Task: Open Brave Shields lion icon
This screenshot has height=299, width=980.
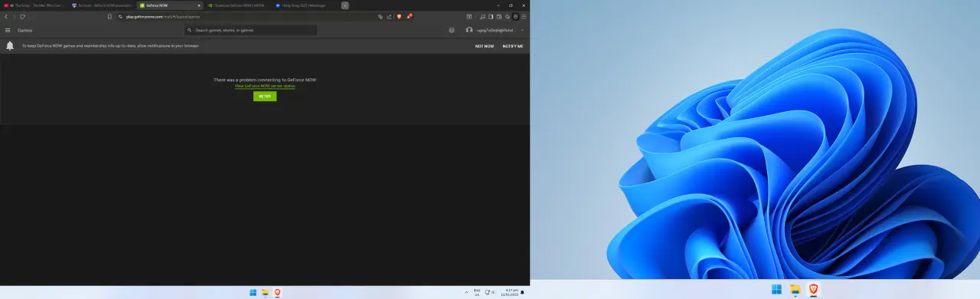Action: pos(399,16)
